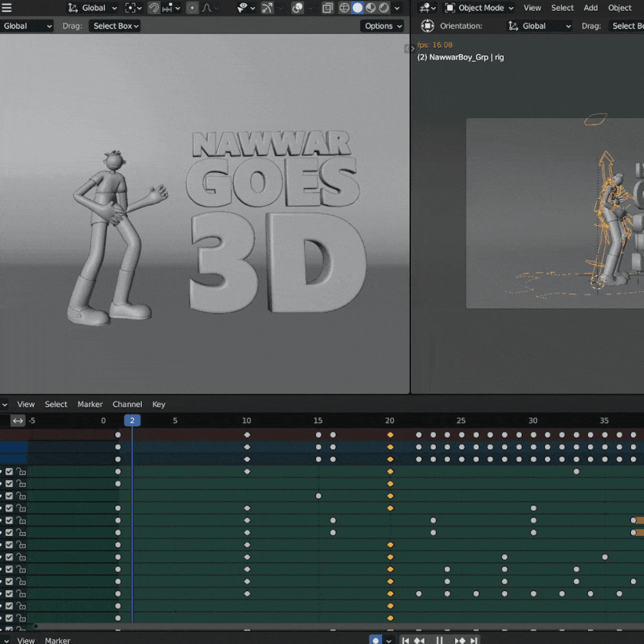Open the Key menu in the dope sheet

pyautogui.click(x=158, y=404)
